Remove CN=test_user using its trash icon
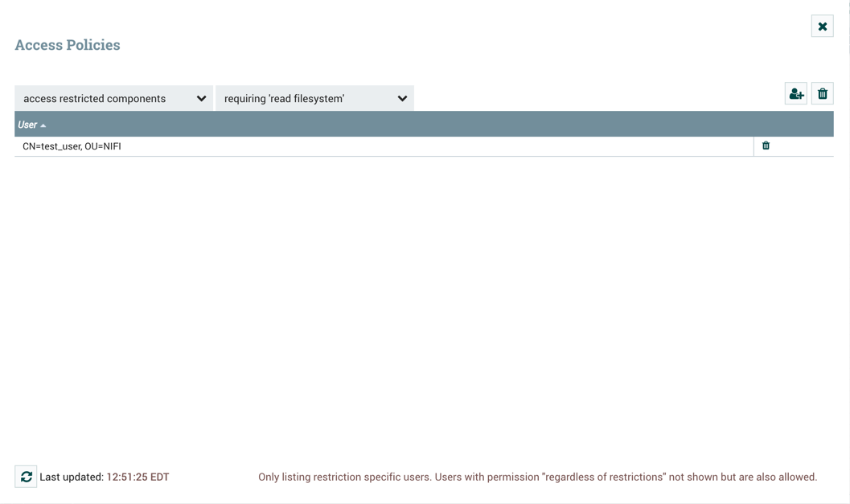The width and height of the screenshot is (850, 504). [x=766, y=145]
